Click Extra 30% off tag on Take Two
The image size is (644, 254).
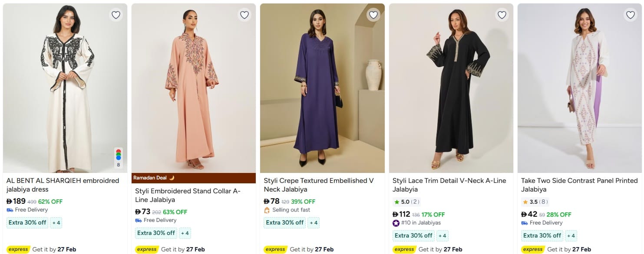point(542,236)
